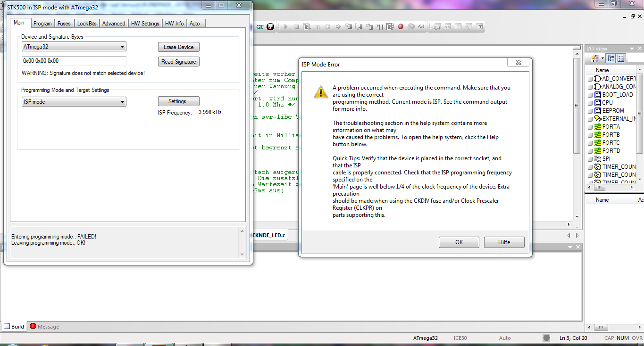Click the Break (pause) debug toolbar icon
The image size is (644, 346).
(x=318, y=27)
